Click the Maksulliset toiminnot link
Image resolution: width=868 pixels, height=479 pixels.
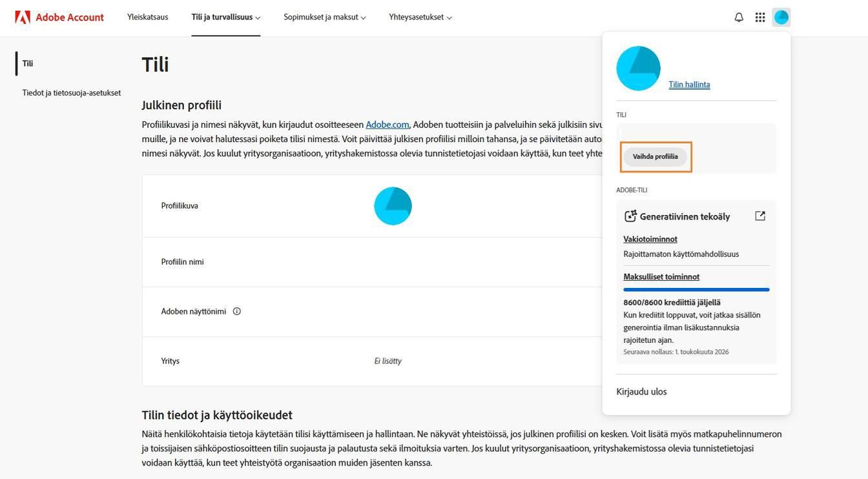tap(661, 277)
